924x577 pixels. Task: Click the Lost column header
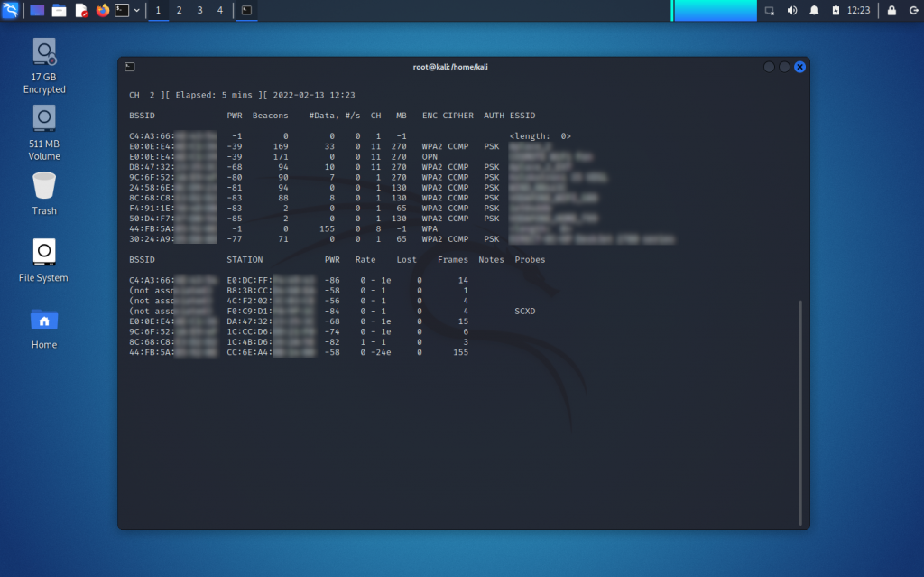(x=407, y=259)
